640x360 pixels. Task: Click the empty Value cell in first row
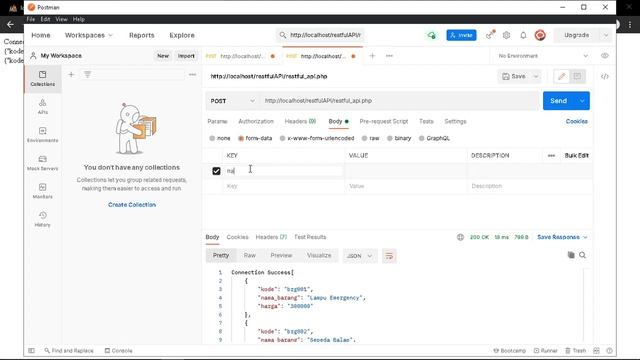coord(406,171)
